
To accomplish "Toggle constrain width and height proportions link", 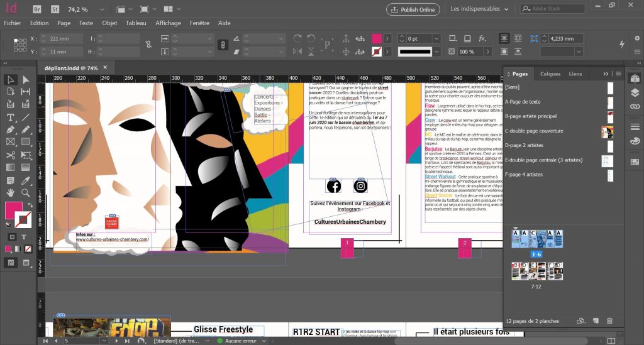I will click(x=148, y=45).
